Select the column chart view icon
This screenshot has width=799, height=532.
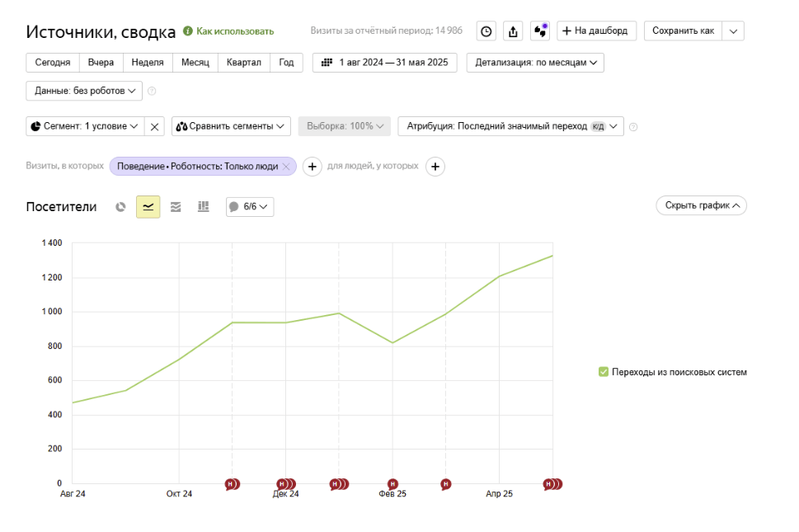[204, 206]
